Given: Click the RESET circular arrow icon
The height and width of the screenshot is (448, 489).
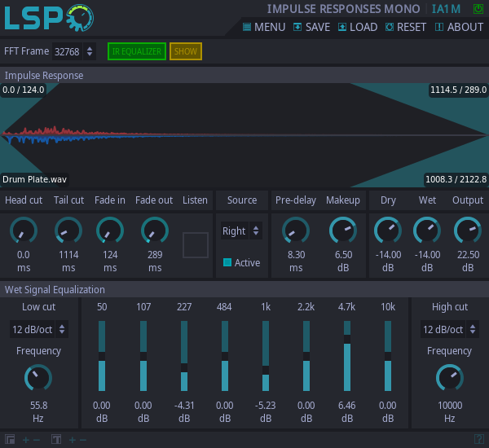Looking at the screenshot, I should click(x=390, y=27).
